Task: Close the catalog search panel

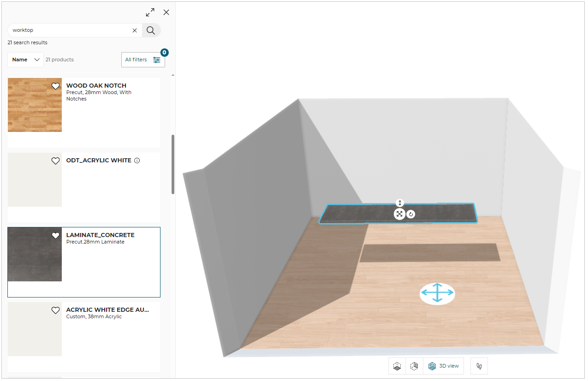Action: point(166,12)
